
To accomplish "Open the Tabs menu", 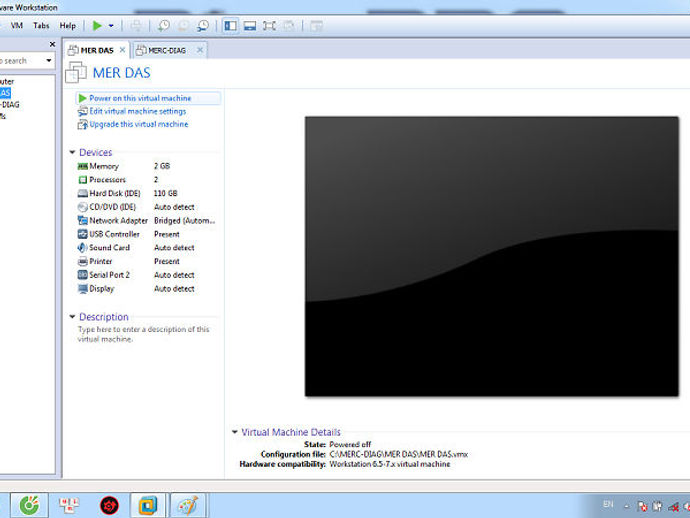I will pyautogui.click(x=41, y=26).
